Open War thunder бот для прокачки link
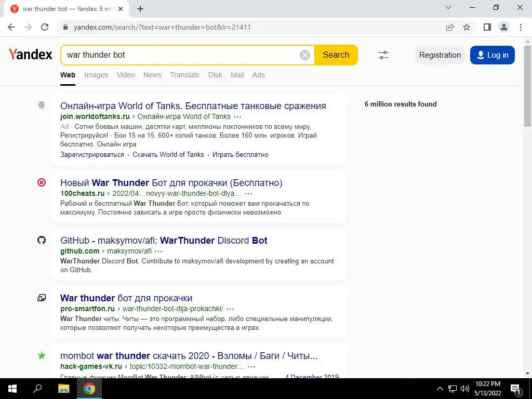This screenshot has height=399, width=532. pos(126,298)
